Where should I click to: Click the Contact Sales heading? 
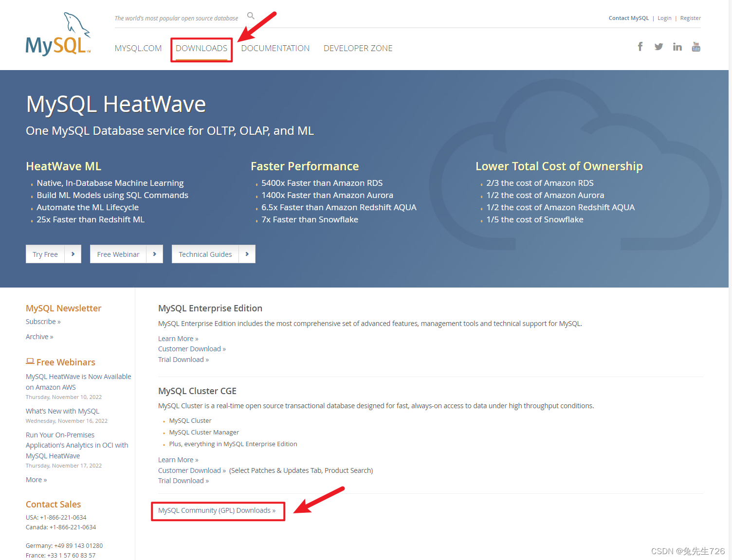pos(54,505)
